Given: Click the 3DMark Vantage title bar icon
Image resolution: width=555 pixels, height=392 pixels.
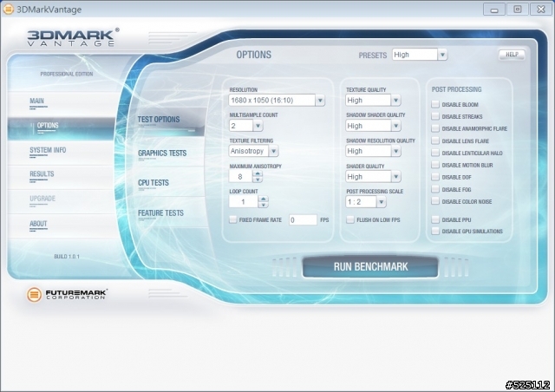Looking at the screenshot, I should pos(8,9).
